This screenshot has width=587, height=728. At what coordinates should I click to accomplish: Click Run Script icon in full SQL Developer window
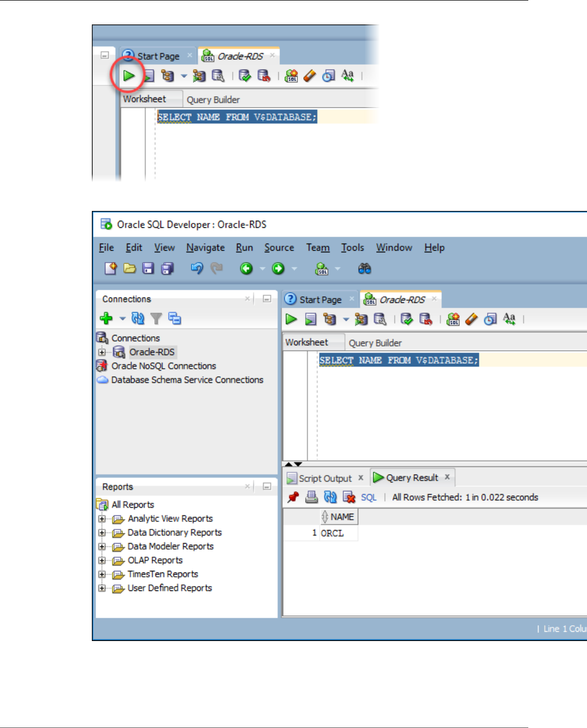click(310, 319)
